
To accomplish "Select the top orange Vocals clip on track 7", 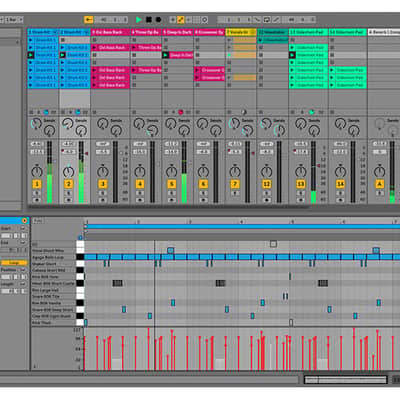I will (244, 40).
